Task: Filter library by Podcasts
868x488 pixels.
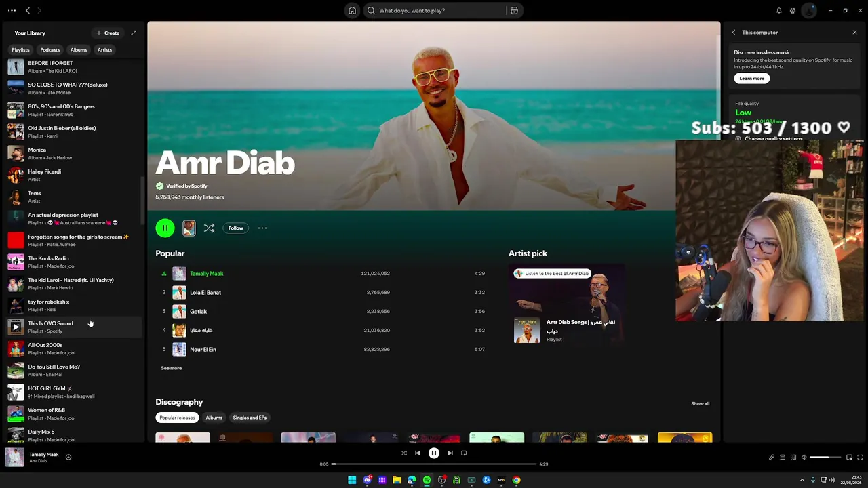Action: (x=50, y=49)
